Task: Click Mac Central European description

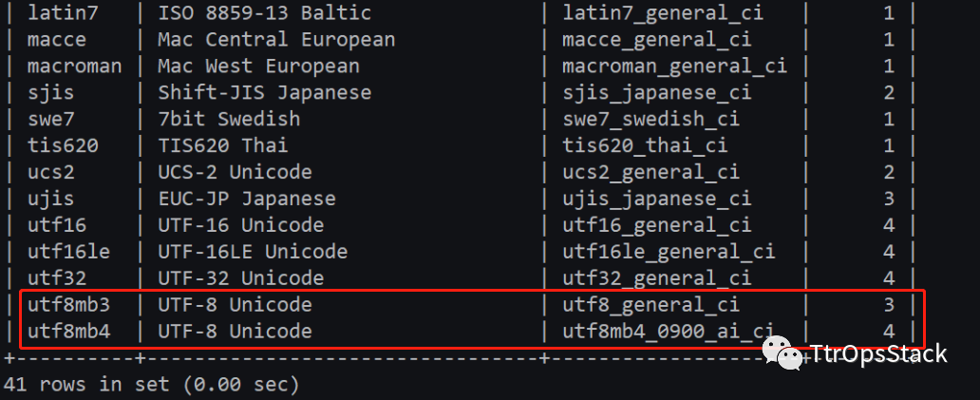Action: point(276,40)
